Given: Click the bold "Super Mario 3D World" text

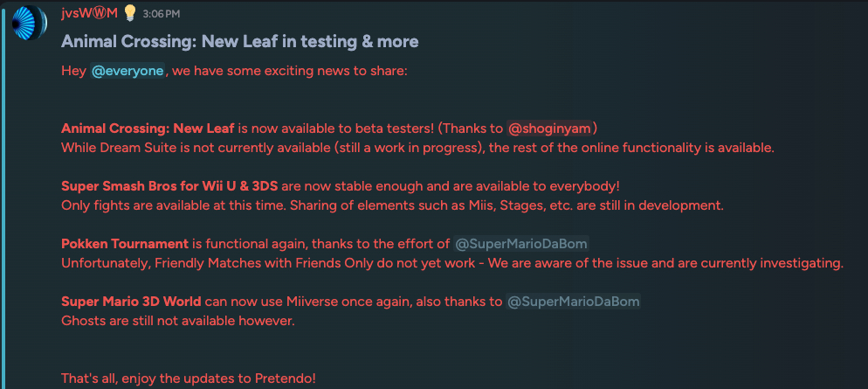Looking at the screenshot, I should click(131, 302).
